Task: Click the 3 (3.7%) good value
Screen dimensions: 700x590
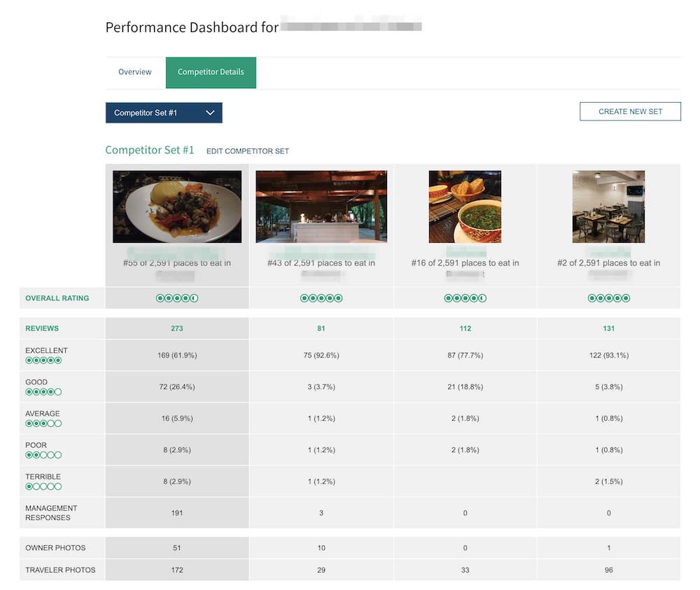Action: click(321, 387)
